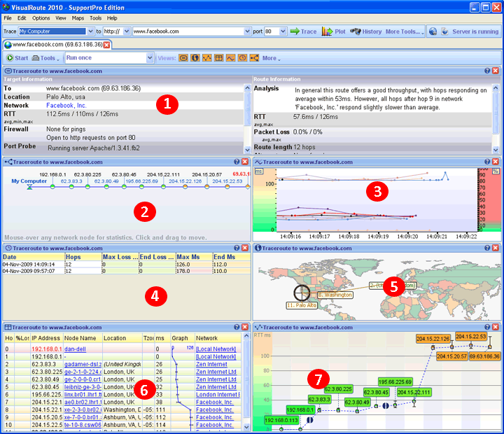
Task: Open help for the performance graph panel
Action: click(487, 162)
